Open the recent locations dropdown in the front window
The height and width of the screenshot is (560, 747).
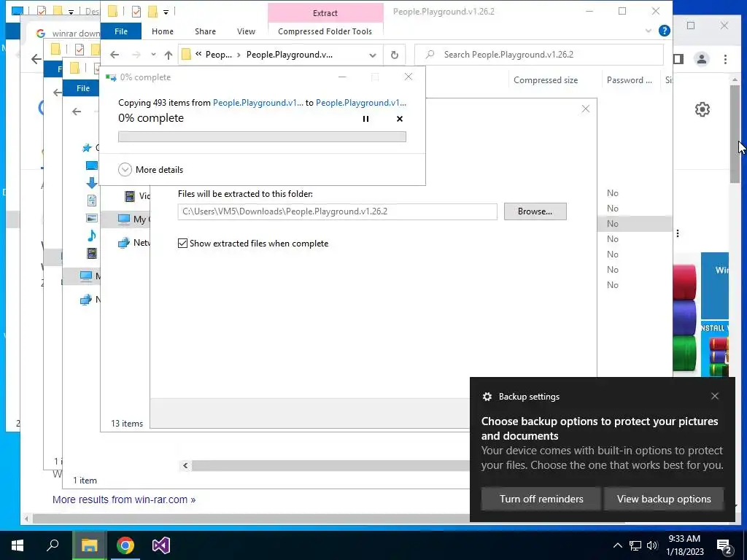click(153, 55)
